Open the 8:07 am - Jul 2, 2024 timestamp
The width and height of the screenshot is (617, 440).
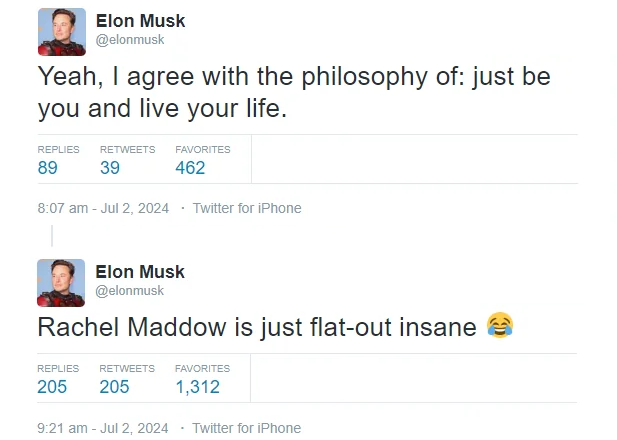click(x=103, y=208)
